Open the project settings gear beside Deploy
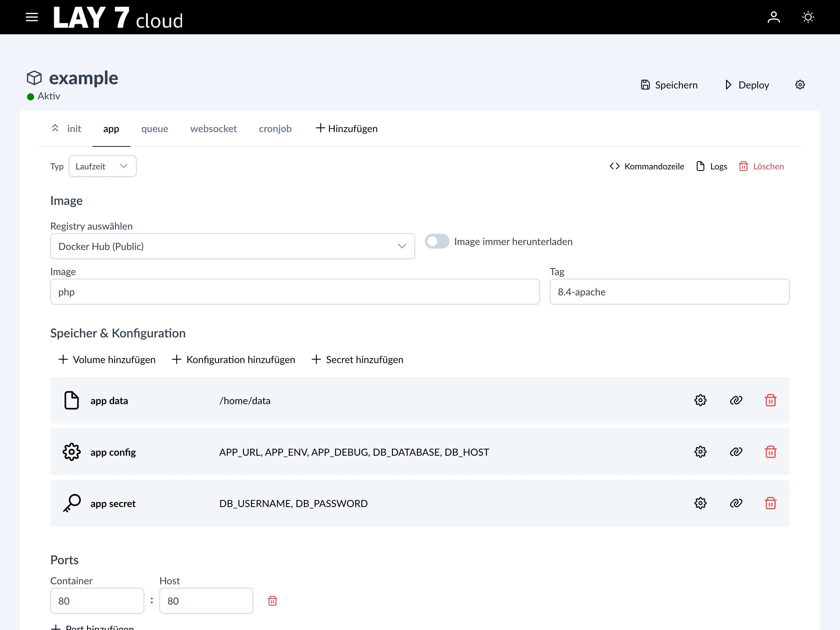The height and width of the screenshot is (630, 840). coord(800,84)
